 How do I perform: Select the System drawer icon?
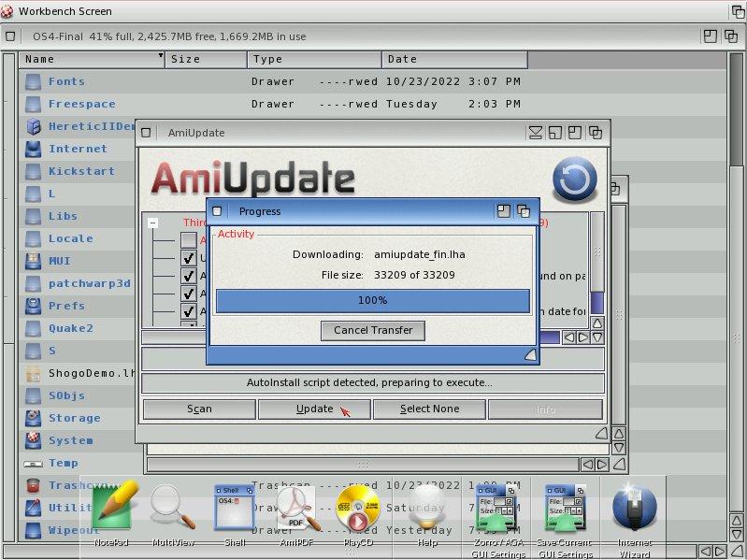pyautogui.click(x=33, y=440)
